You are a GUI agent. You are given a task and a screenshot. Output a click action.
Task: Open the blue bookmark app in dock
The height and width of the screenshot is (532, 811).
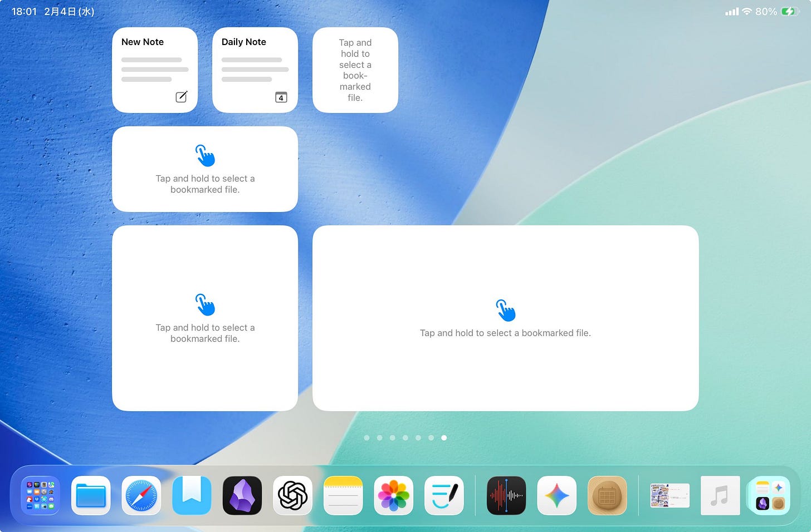click(x=192, y=495)
